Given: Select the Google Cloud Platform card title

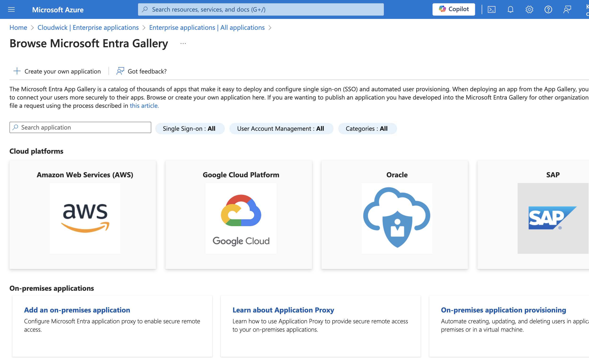Looking at the screenshot, I should tap(241, 174).
